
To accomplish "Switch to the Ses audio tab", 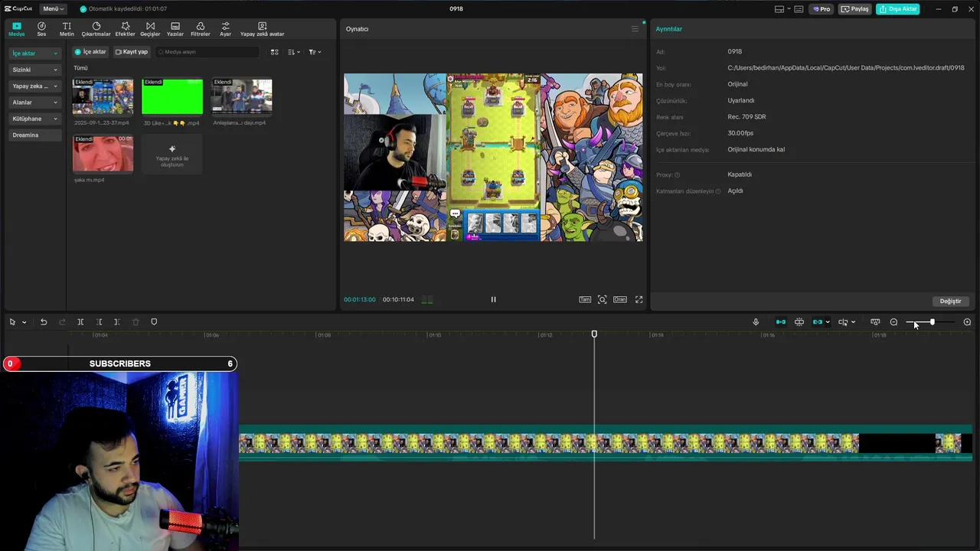I will click(41, 29).
